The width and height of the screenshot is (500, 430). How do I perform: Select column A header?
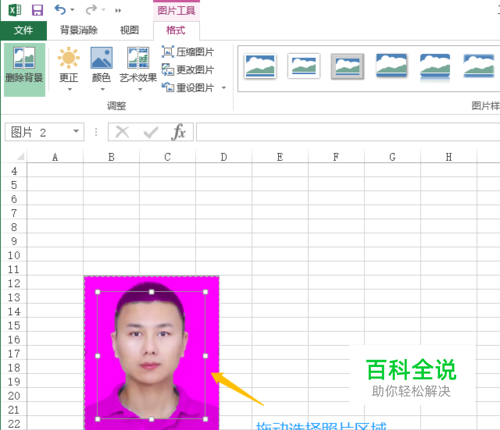(x=55, y=157)
